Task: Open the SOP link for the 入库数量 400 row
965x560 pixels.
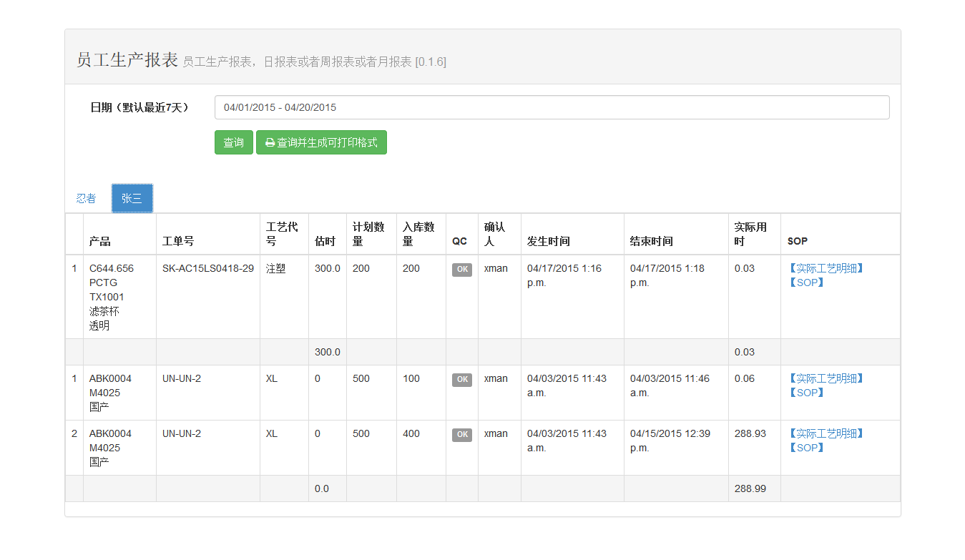Action: [806, 448]
